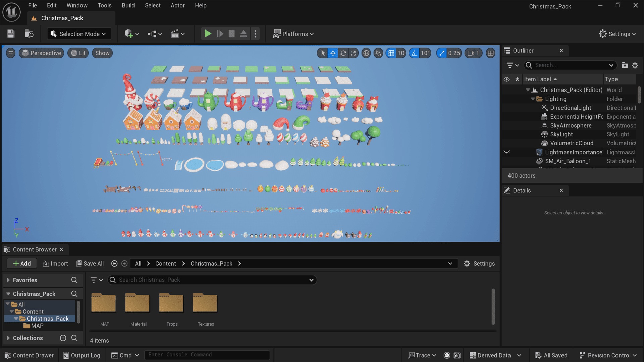This screenshot has height=362, width=644.
Task: Expand the Favorites section
Action: [x=8, y=280]
